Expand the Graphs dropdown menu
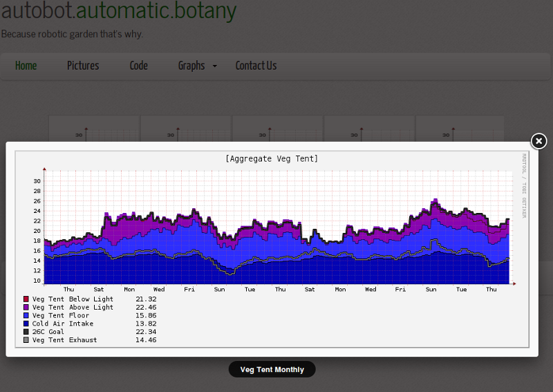The width and height of the screenshot is (553, 392). click(x=191, y=66)
